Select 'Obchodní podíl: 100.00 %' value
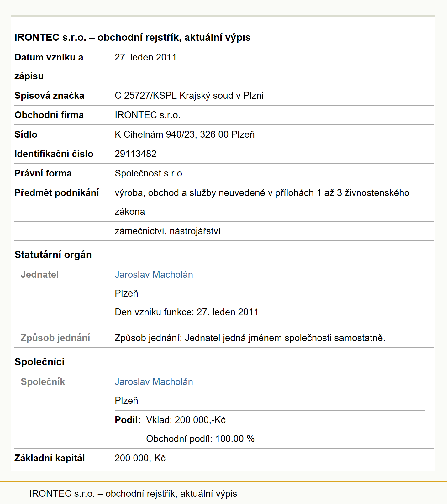Screen dimensions: 447x504 click(200, 439)
